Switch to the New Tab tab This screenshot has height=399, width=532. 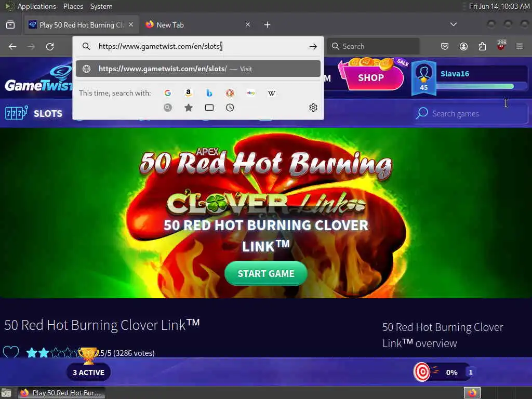198,25
